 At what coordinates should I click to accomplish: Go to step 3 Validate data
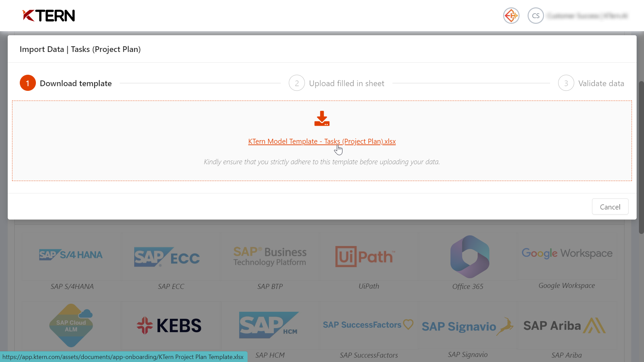[591, 83]
